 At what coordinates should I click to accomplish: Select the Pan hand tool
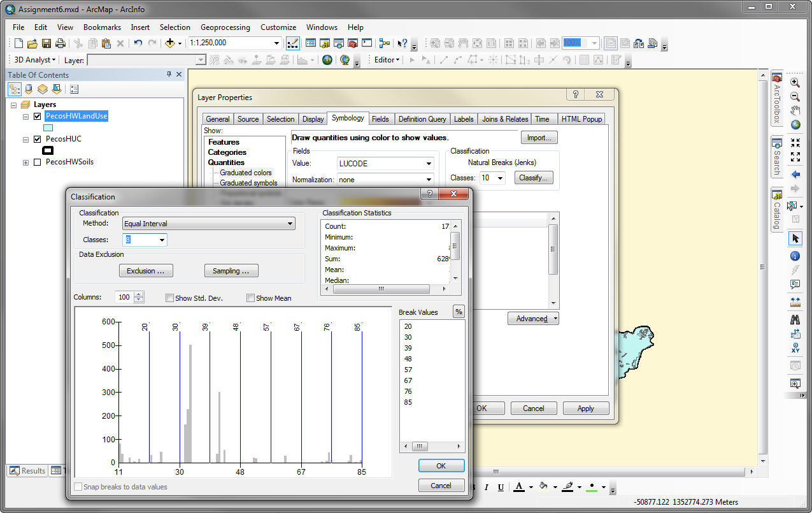[x=795, y=110]
